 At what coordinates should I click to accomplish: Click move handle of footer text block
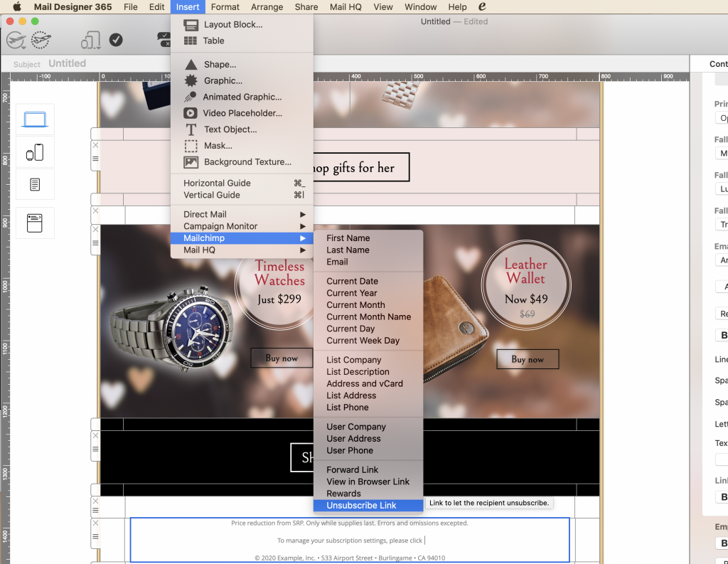[x=95, y=536]
